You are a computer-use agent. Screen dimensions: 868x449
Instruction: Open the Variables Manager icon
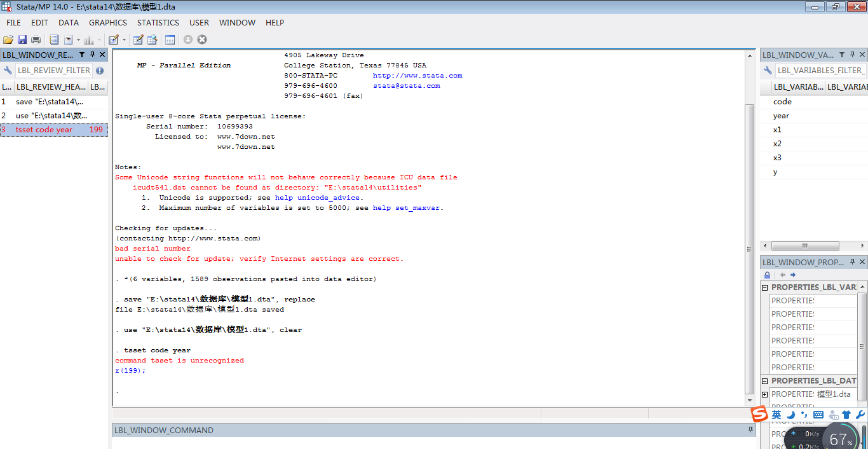point(170,39)
